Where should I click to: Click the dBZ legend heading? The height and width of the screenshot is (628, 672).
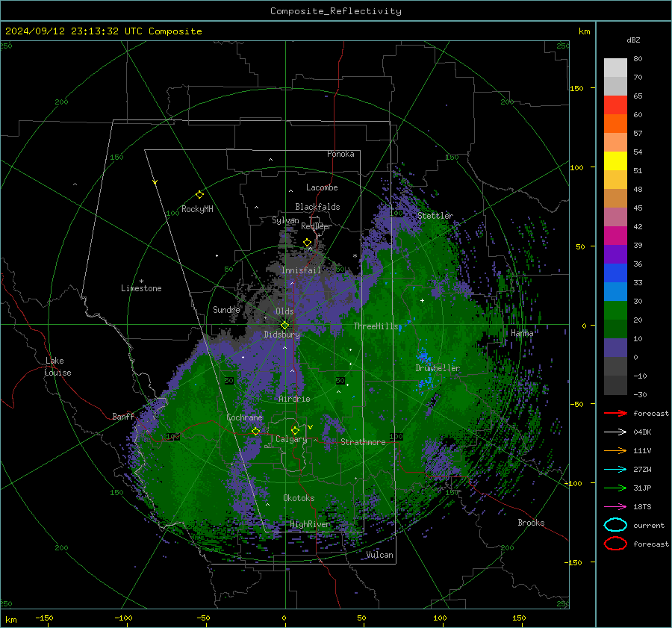[633, 40]
